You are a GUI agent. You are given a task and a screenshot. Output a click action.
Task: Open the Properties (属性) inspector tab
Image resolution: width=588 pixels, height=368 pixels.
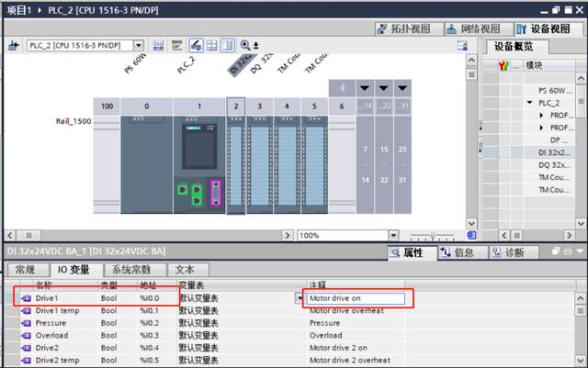coord(413,252)
